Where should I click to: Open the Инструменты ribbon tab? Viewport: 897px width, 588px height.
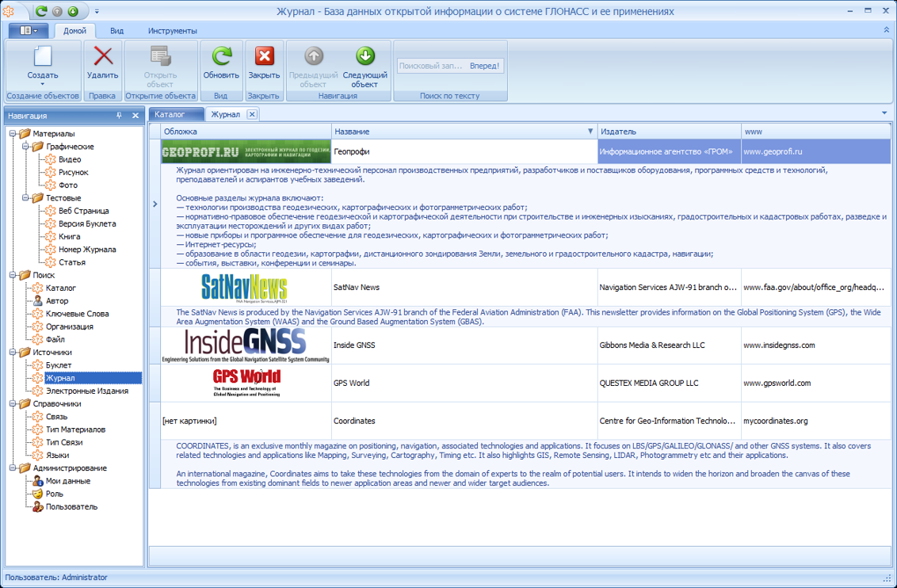point(172,31)
